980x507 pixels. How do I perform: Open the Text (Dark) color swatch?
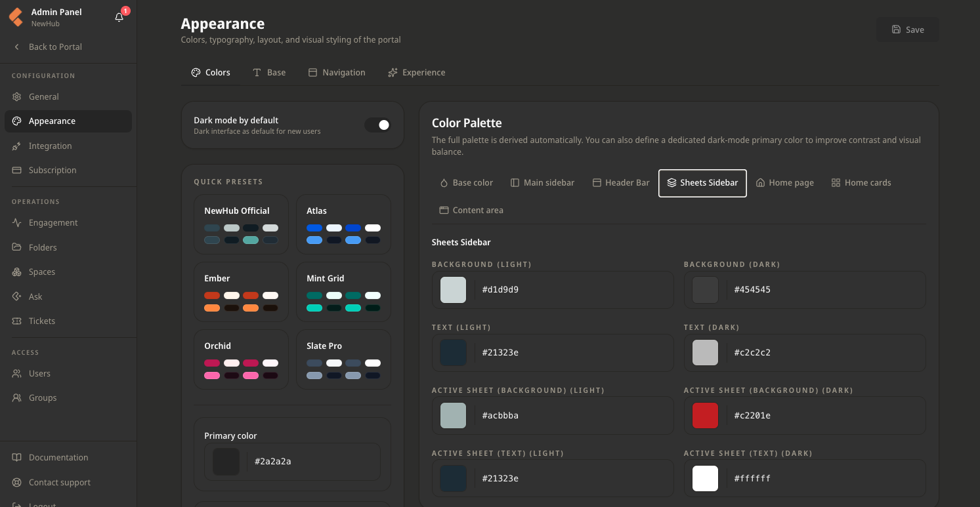point(705,353)
